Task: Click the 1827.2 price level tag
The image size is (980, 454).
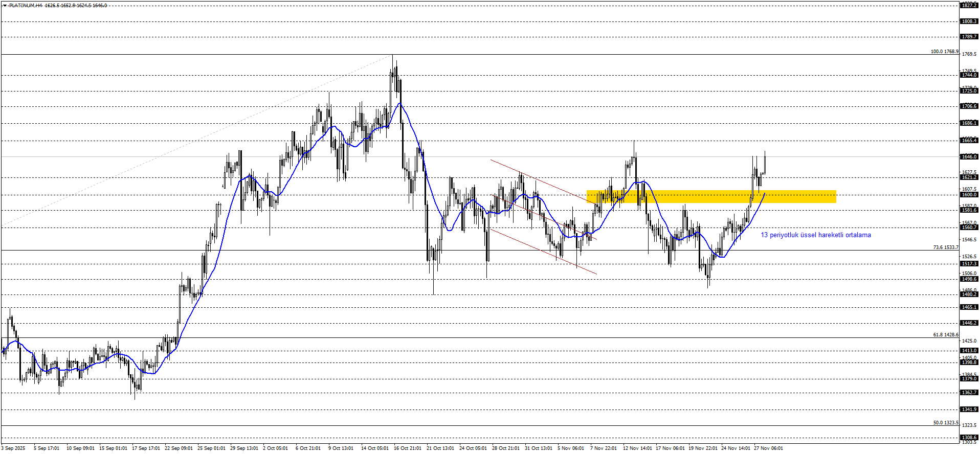Action: [969, 5]
